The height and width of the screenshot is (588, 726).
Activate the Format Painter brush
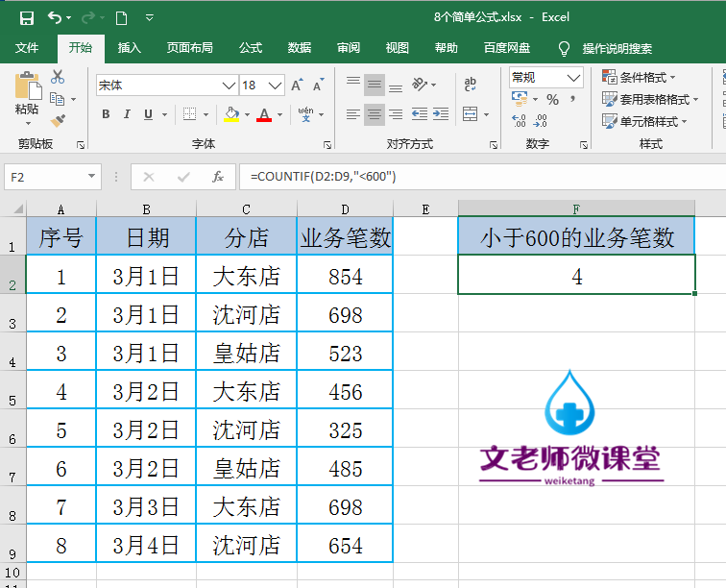pyautogui.click(x=58, y=120)
